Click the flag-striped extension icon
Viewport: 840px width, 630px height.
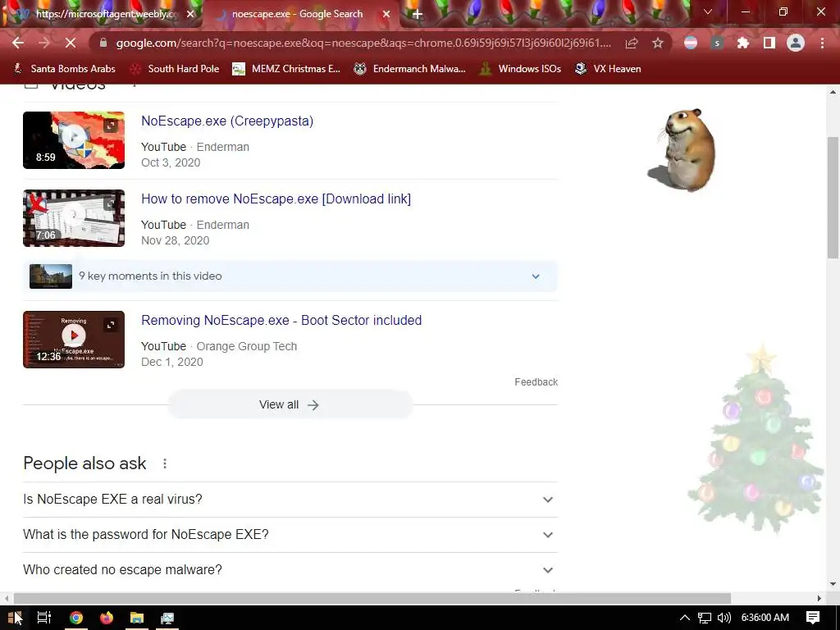click(691, 43)
